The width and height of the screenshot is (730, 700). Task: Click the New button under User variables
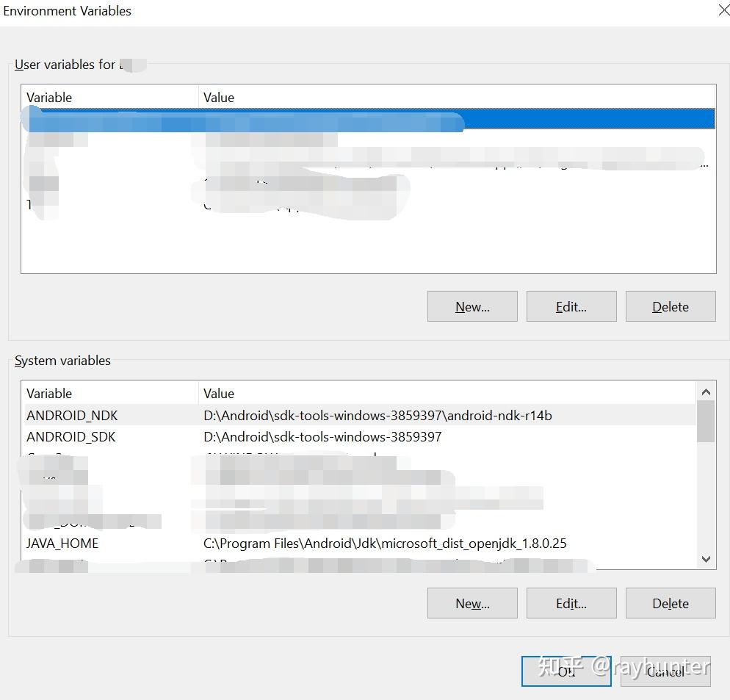click(471, 306)
